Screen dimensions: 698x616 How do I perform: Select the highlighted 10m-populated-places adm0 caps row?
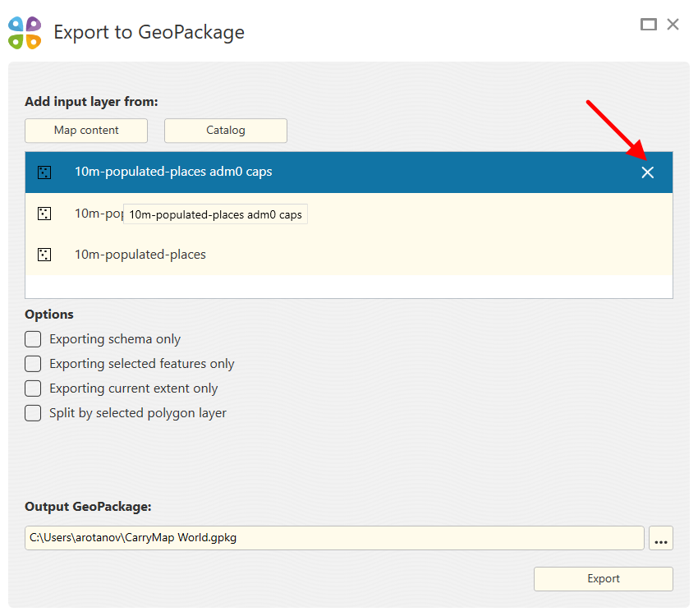point(328,172)
